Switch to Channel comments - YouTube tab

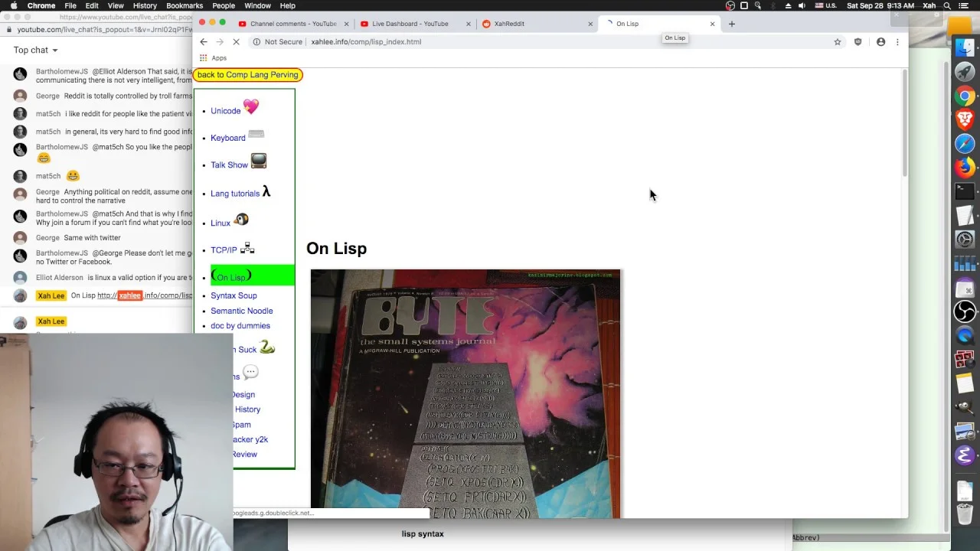[292, 24]
